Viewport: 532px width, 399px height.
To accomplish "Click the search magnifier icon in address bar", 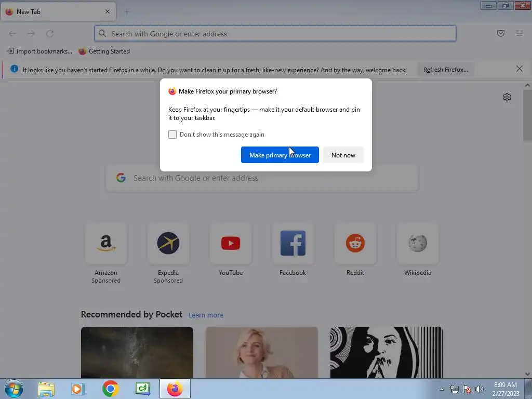I will click(102, 33).
